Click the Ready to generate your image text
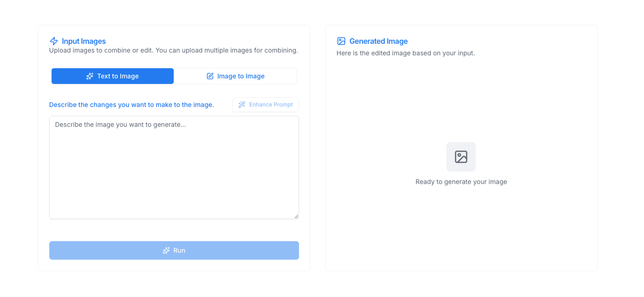This screenshot has width=644, height=297. point(461,182)
